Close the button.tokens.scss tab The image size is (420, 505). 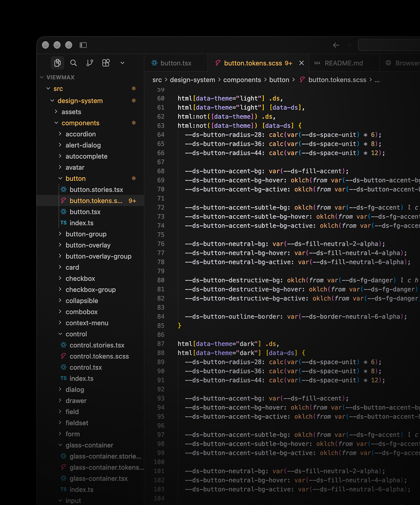(x=301, y=63)
